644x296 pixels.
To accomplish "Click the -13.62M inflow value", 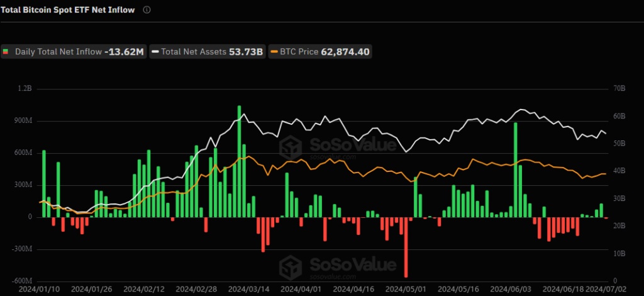I will (x=125, y=52).
